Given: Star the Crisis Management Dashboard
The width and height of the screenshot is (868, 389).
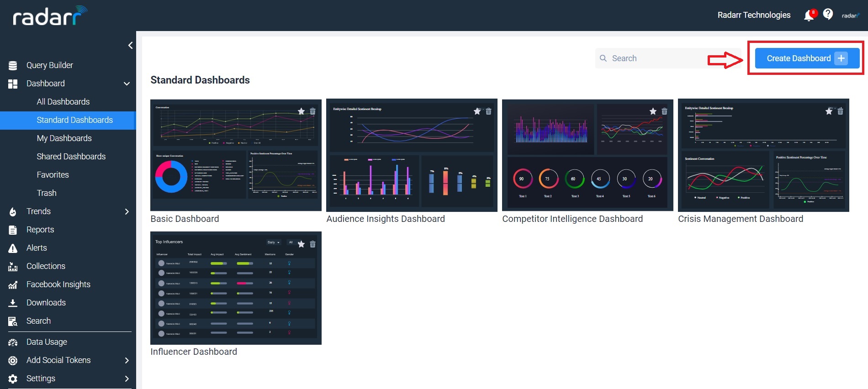Looking at the screenshot, I should point(829,111).
